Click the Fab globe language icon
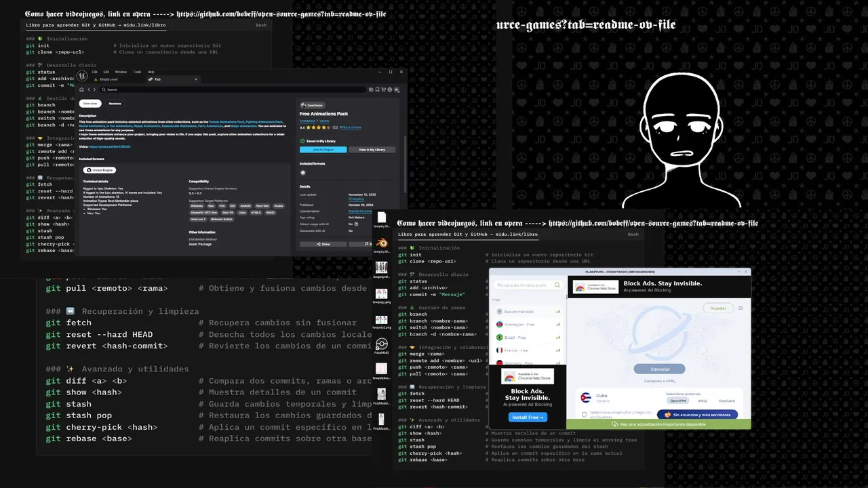The image size is (868, 488). pos(390,89)
